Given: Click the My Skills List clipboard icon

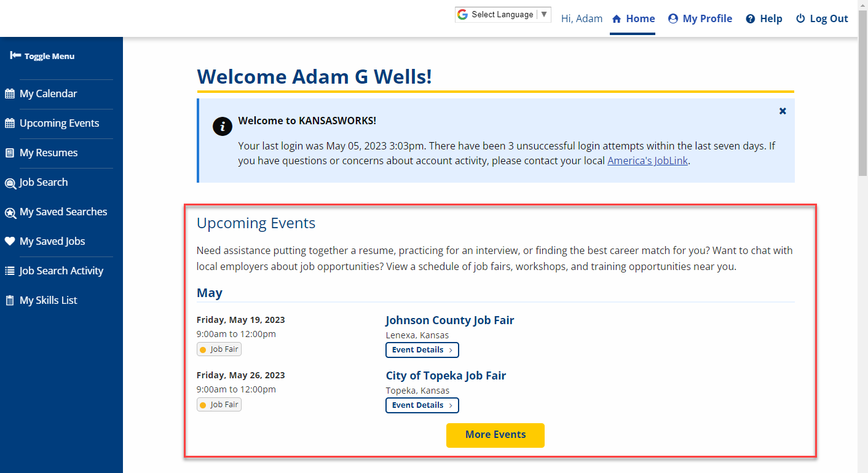Looking at the screenshot, I should pyautogui.click(x=10, y=301).
